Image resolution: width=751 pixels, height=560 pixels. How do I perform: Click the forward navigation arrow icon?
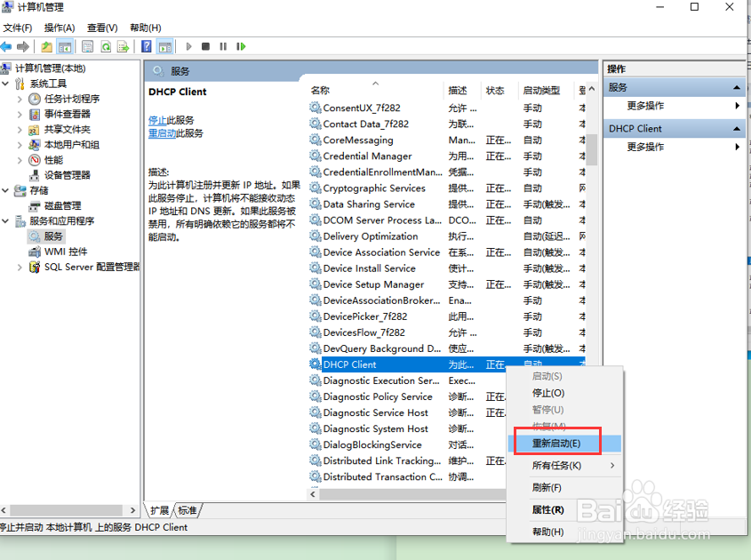click(25, 46)
